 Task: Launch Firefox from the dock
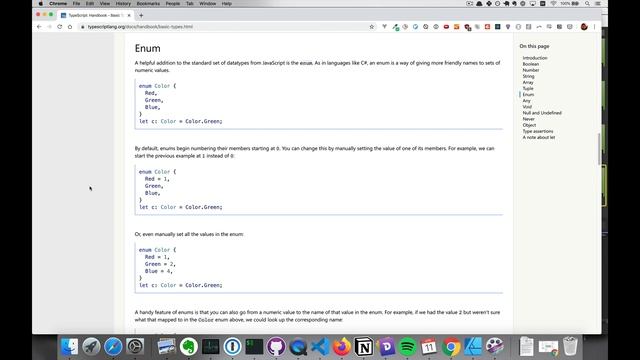tap(342, 347)
